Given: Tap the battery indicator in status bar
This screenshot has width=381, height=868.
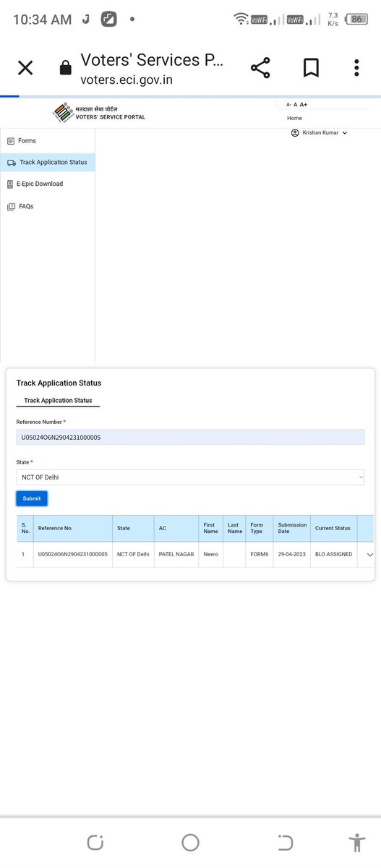Looking at the screenshot, I should click(x=356, y=20).
